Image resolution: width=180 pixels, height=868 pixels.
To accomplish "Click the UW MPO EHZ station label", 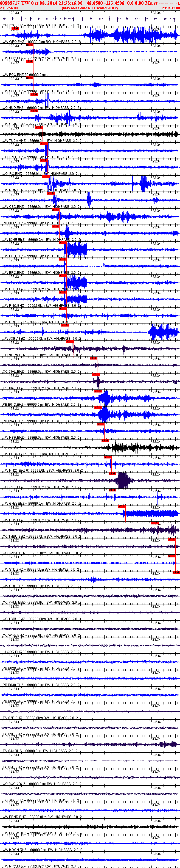I will (x=41, y=866).
